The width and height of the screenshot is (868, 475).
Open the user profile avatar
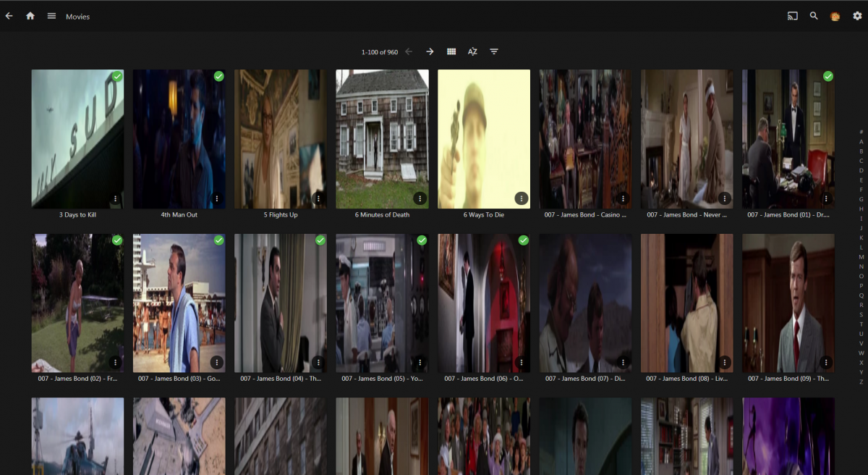pos(835,17)
